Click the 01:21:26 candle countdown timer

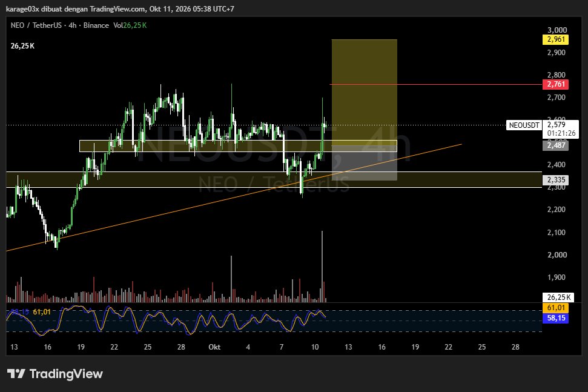tap(561, 133)
